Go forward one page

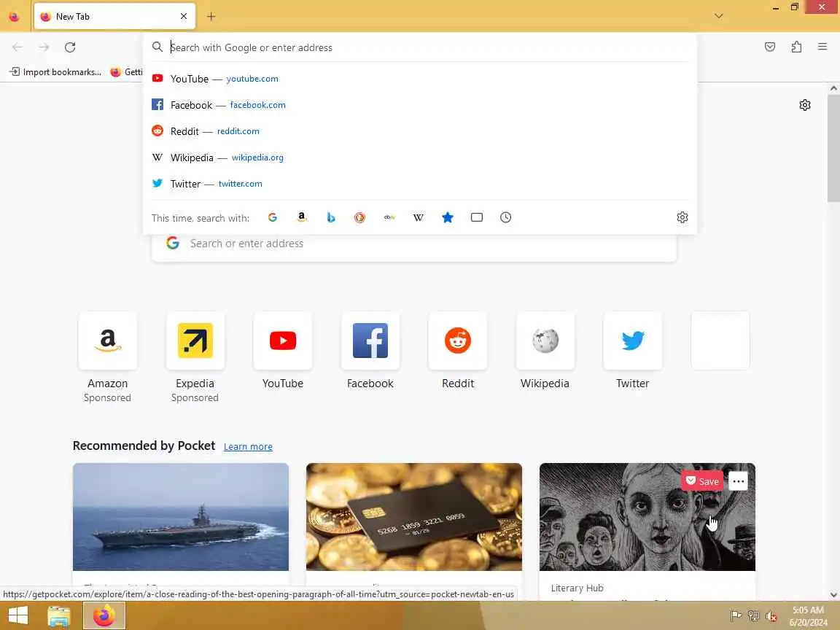(x=44, y=47)
